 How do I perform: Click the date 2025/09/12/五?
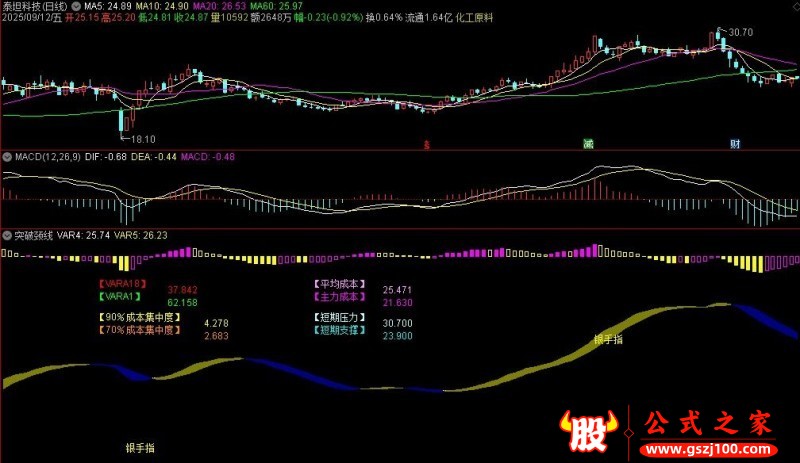[x=32, y=17]
